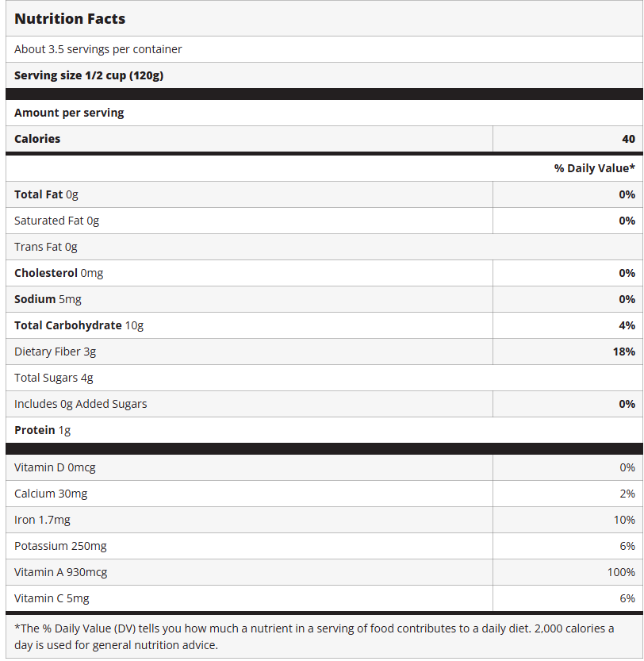Click the Serving size 1/2 cup row
Image resolution: width=644 pixels, height=661 pixels.
89,75
